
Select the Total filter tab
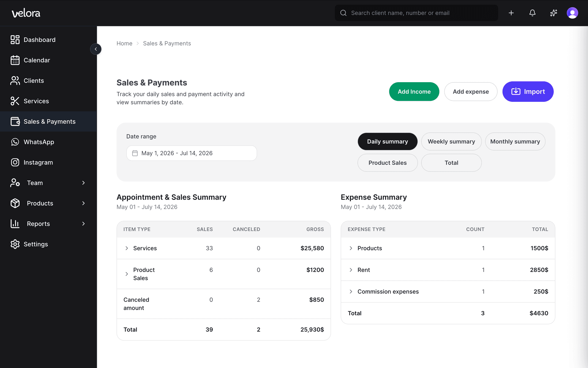point(451,163)
